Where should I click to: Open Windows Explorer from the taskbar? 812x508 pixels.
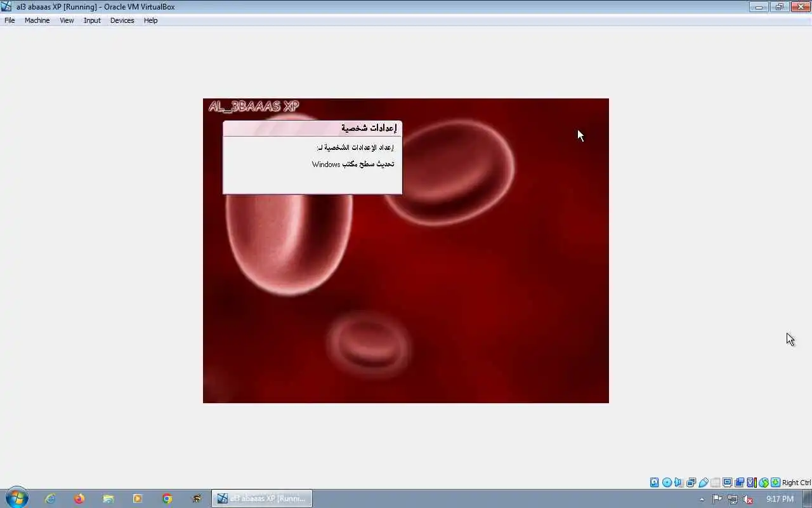[108, 498]
